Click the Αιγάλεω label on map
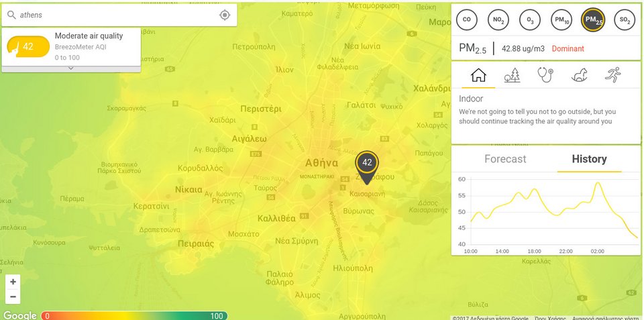644x320 pixels. 250,138
